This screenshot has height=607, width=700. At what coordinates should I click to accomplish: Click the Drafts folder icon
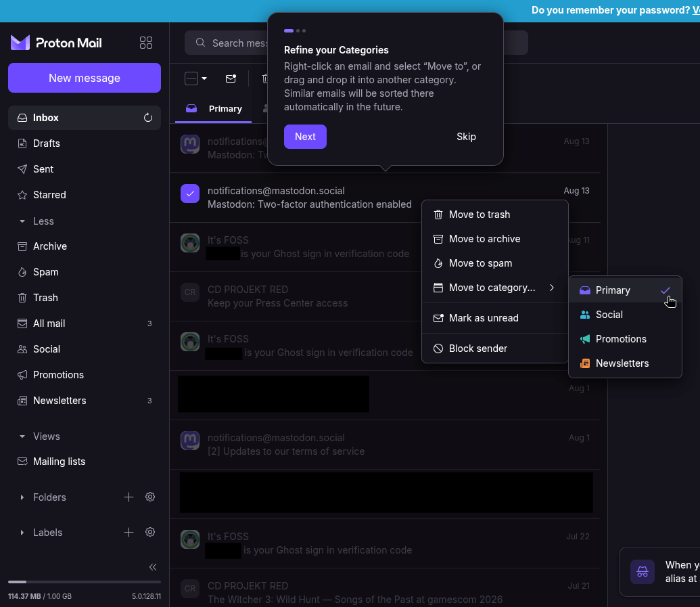pyautogui.click(x=22, y=143)
